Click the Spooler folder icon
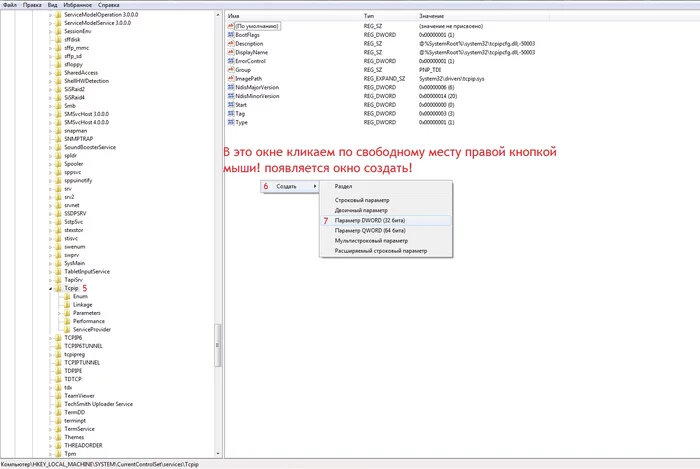The width and height of the screenshot is (700, 469). 58,164
